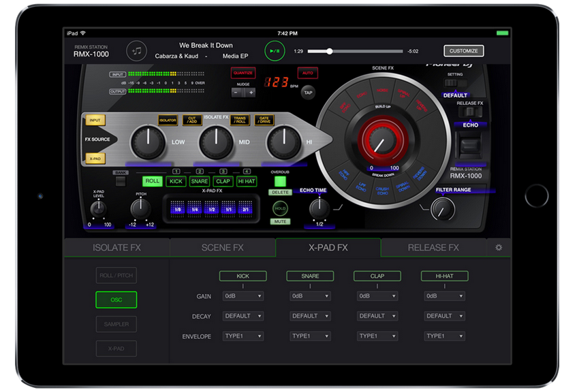Click the track playback progress slider
The height and width of the screenshot is (392, 577).
354,51
